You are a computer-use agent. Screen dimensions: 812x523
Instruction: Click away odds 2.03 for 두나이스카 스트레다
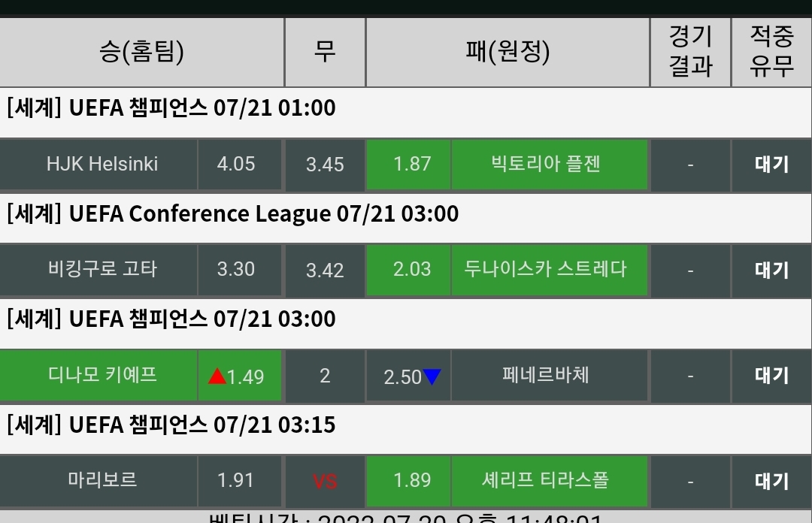click(x=412, y=269)
